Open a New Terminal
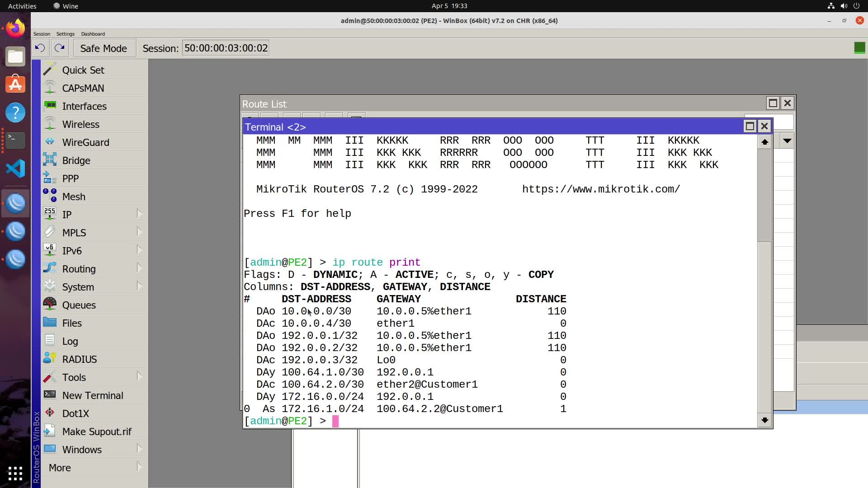Image resolution: width=868 pixels, height=488 pixels. [x=95, y=395]
